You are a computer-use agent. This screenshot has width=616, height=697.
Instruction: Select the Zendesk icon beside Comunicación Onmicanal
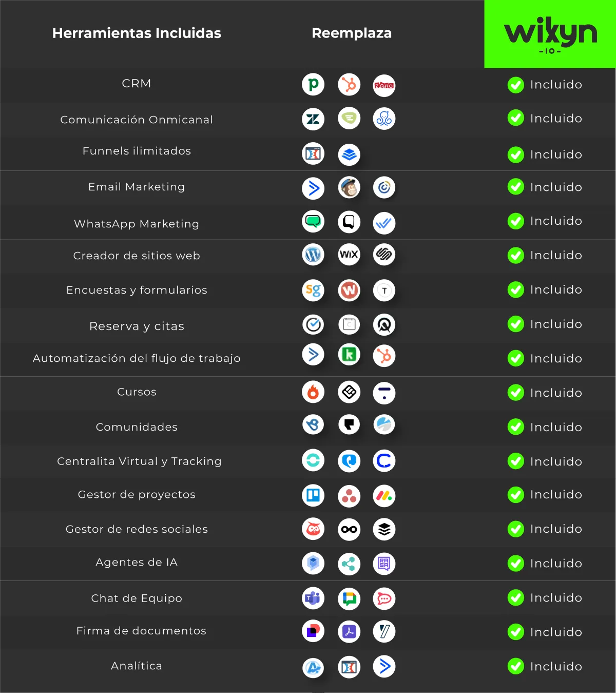(x=313, y=119)
